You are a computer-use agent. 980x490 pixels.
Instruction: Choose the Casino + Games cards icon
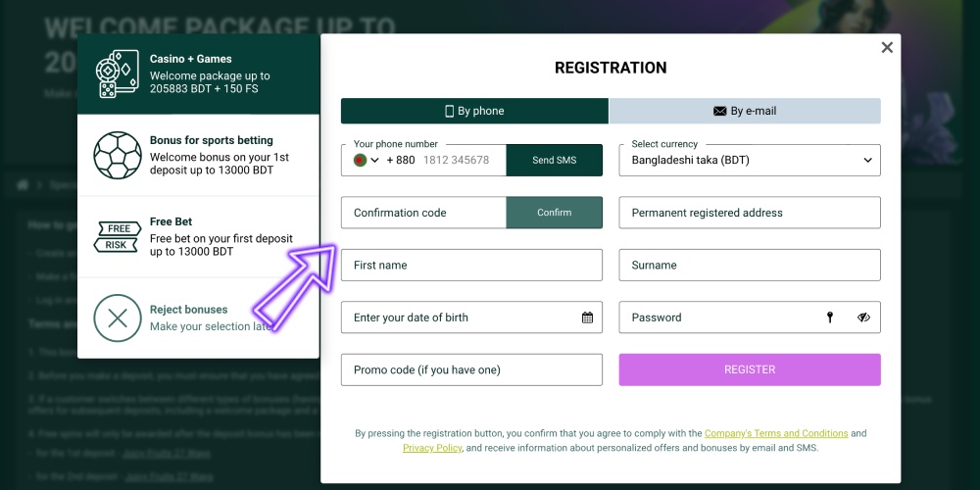point(117,73)
